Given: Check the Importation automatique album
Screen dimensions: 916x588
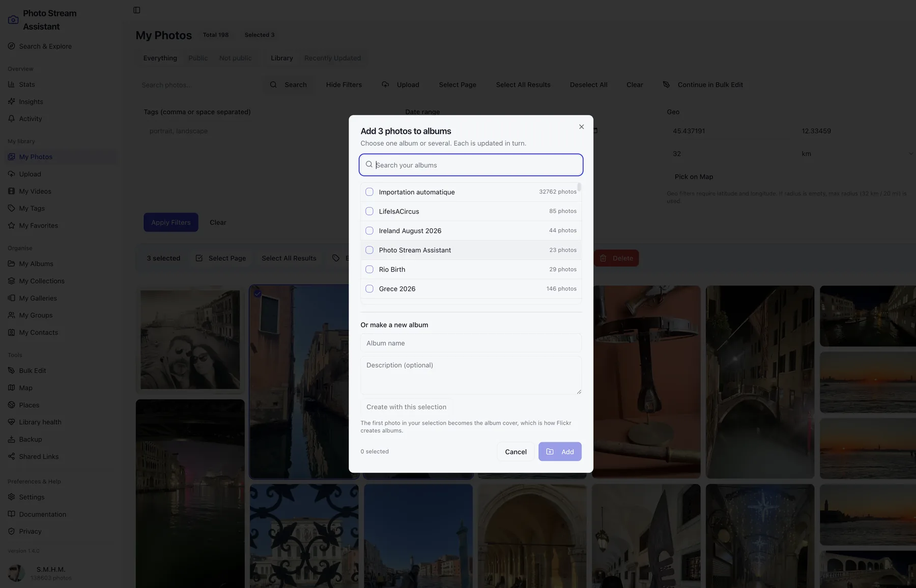Looking at the screenshot, I should (x=369, y=192).
